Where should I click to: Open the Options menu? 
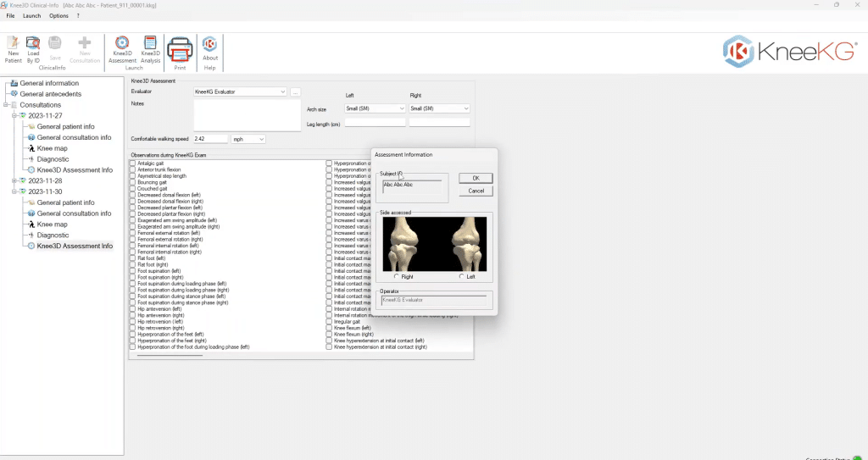pos(58,16)
